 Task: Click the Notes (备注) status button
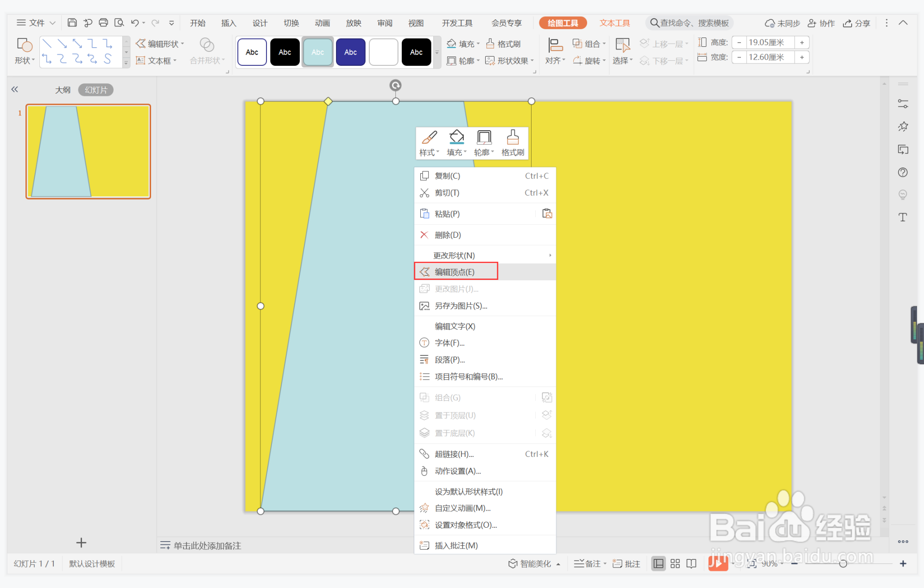coord(589,563)
